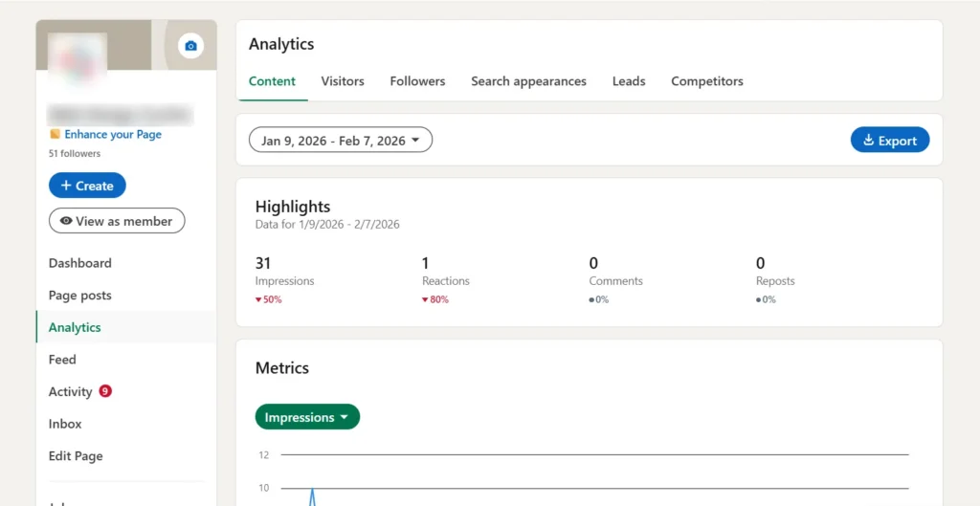Switch to the Followers tab

pyautogui.click(x=417, y=81)
